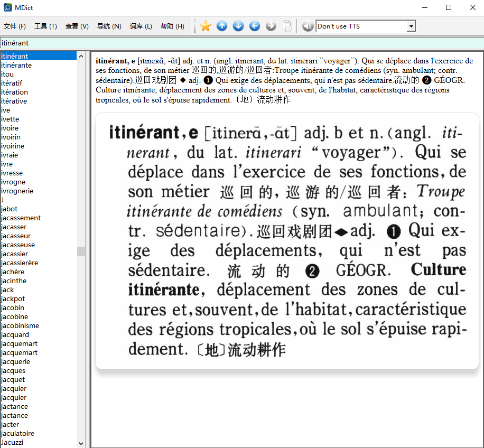The width and height of the screenshot is (484, 448).
Task: Select "itinérante" in the word list
Action: coord(16,65)
